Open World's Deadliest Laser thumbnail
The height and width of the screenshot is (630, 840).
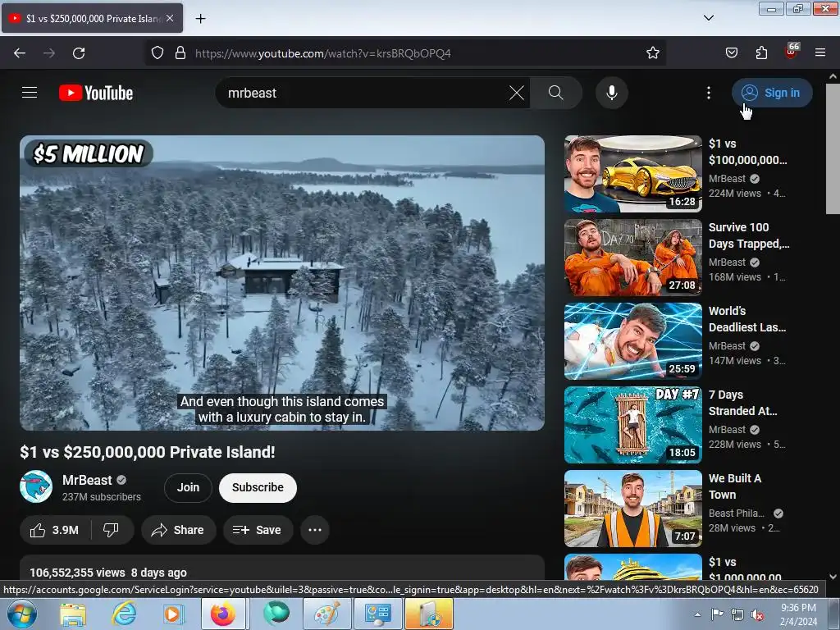[x=633, y=341]
